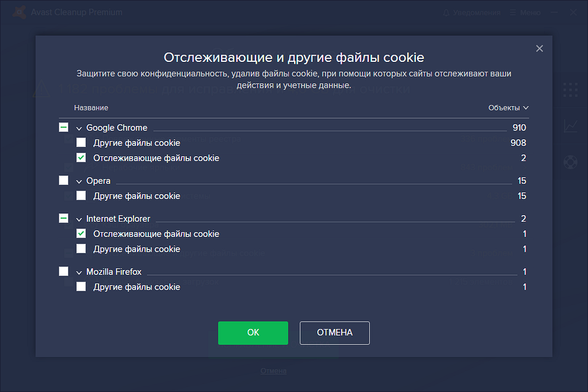Click the Avast Cleanup logo icon
Screen dimensions: 588x392
coord(20,12)
